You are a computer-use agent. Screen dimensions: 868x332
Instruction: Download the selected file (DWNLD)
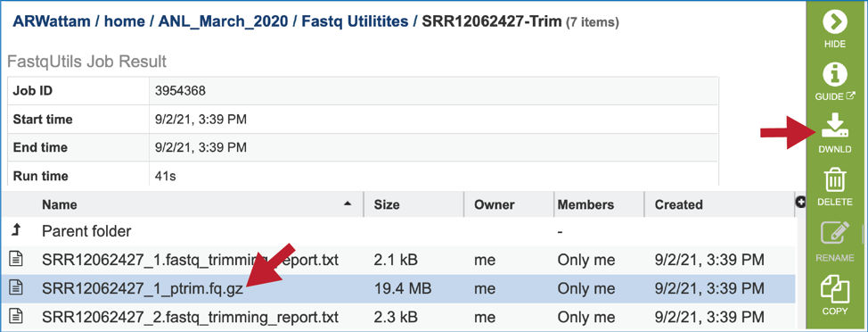835,133
